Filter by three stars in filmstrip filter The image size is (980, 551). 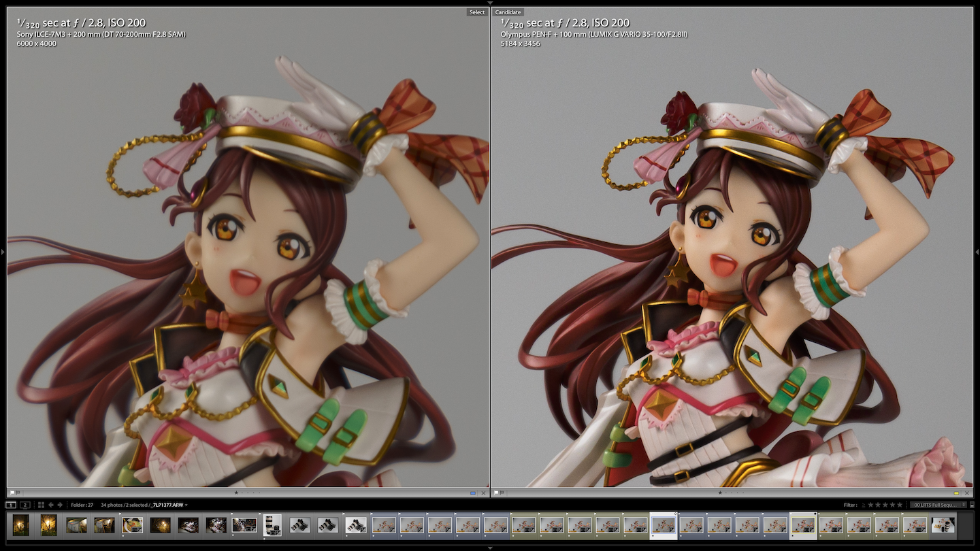(885, 505)
